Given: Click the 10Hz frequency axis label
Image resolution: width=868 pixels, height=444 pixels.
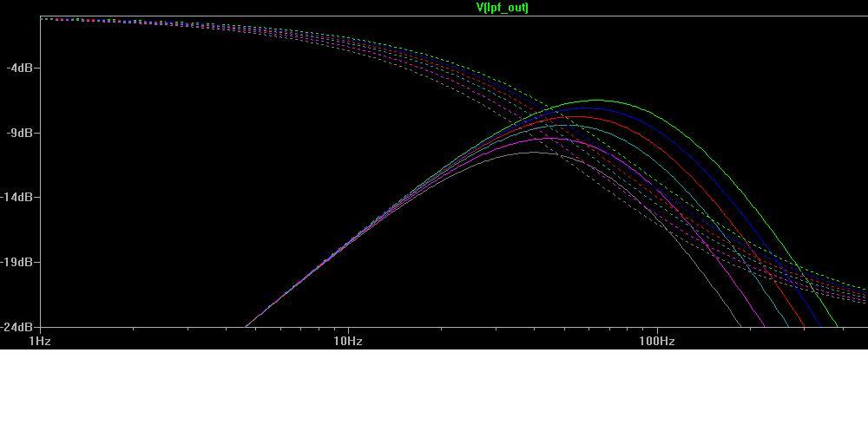Looking at the screenshot, I should point(348,341).
